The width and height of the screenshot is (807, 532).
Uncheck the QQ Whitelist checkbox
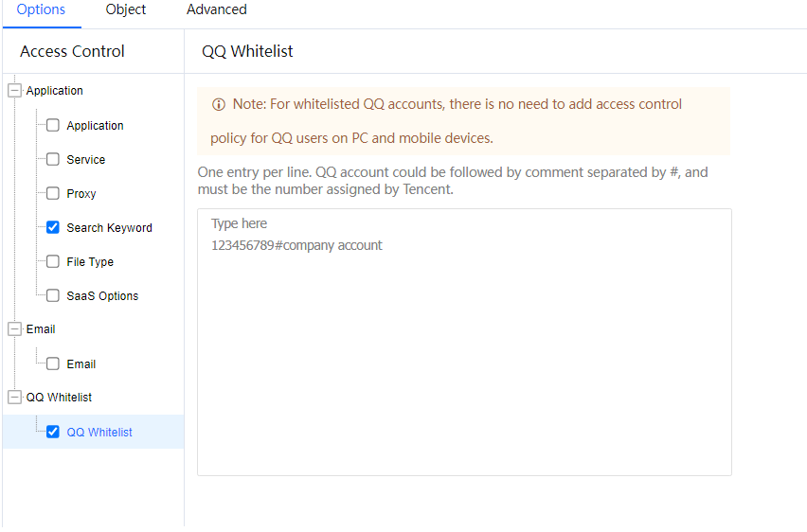(53, 432)
